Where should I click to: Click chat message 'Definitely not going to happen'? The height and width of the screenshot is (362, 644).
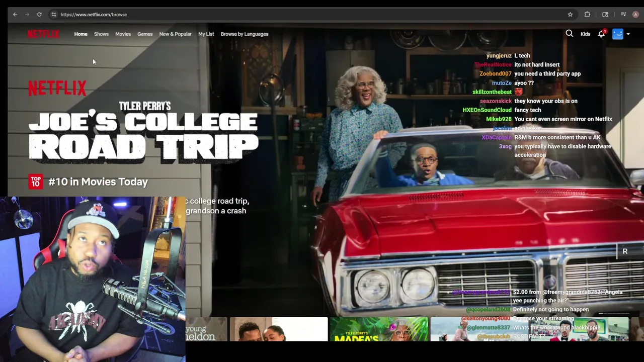coord(551,309)
